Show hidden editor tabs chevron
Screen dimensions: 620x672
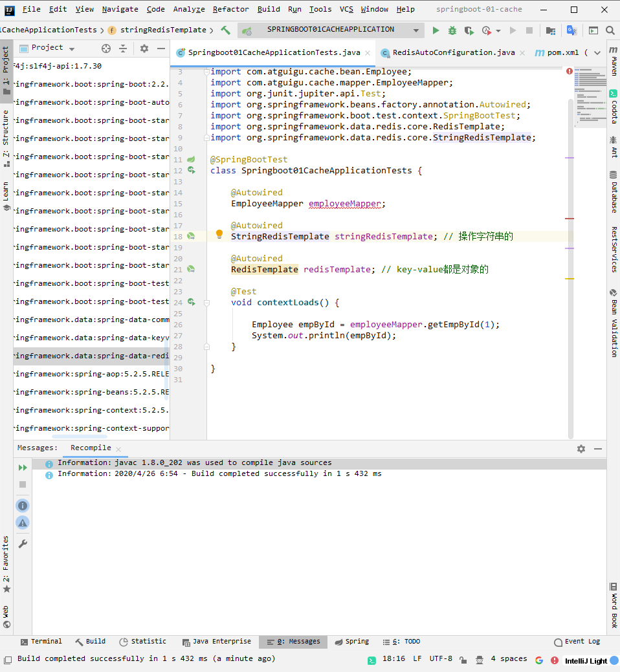click(x=597, y=53)
